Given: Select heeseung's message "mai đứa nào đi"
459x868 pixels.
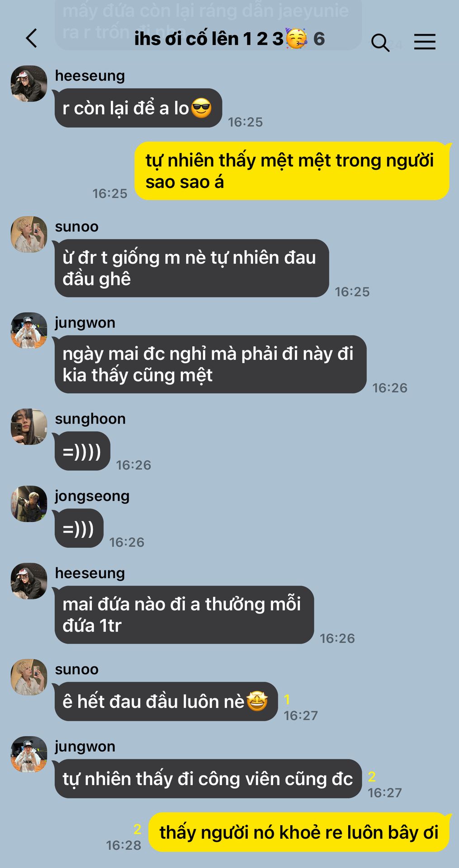Looking at the screenshot, I should (x=184, y=615).
